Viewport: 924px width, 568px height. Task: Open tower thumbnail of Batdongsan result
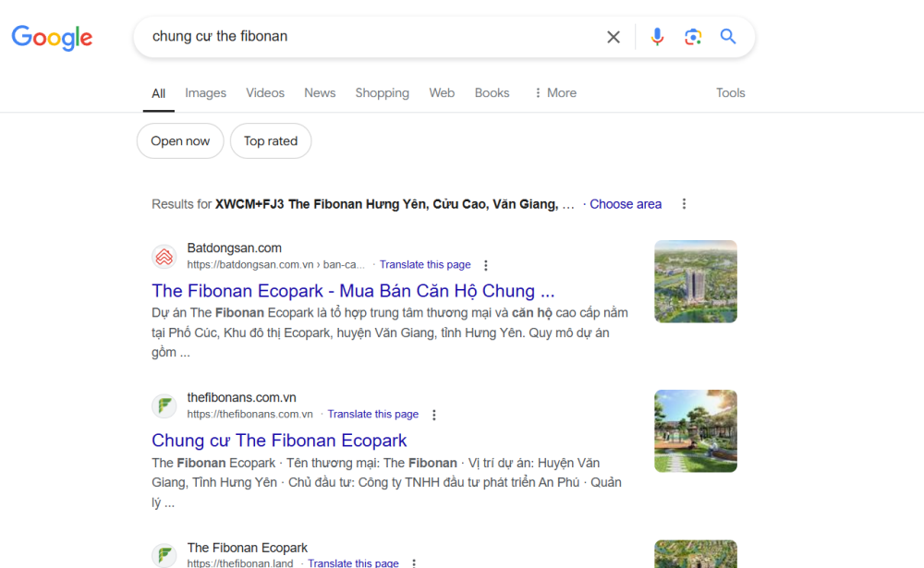(x=696, y=282)
